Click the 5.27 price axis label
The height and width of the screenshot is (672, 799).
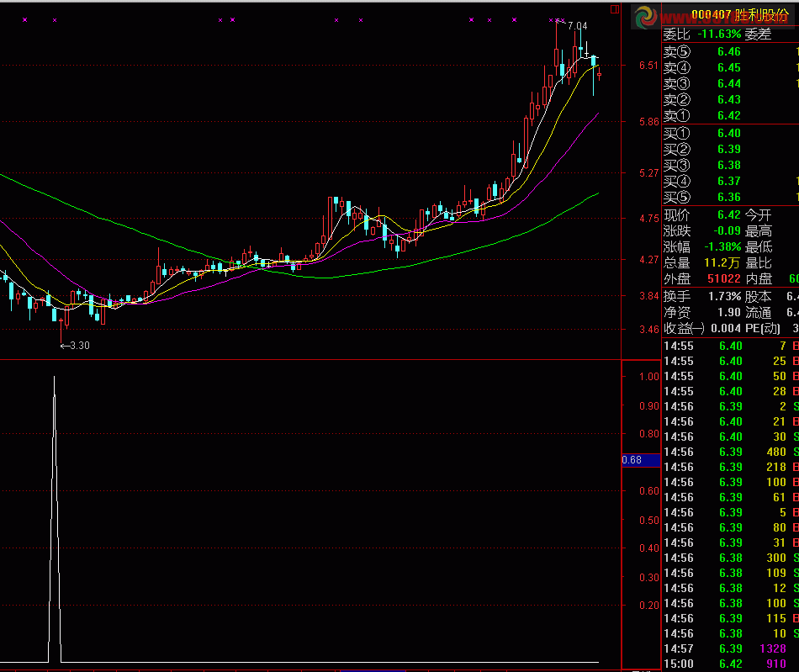[649, 173]
